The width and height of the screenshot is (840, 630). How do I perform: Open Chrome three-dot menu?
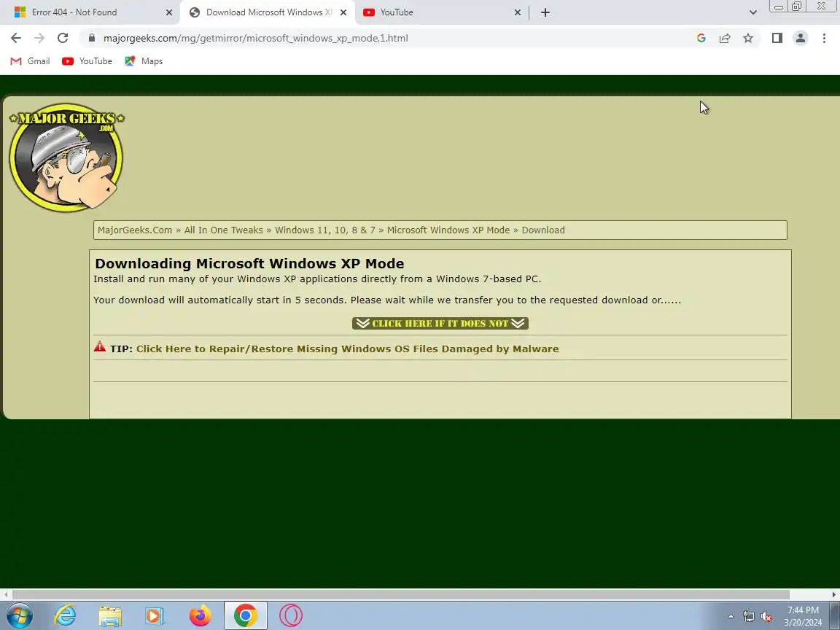pos(824,38)
